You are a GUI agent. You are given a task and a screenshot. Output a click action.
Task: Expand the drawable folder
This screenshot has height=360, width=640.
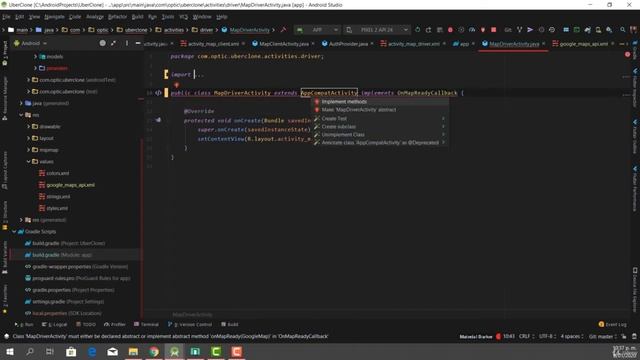(29, 127)
